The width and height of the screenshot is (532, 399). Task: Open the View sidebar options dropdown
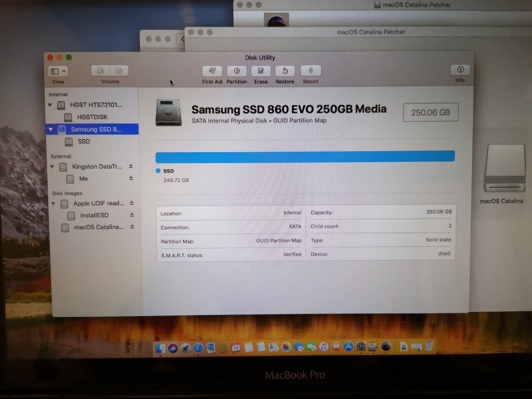click(58, 71)
